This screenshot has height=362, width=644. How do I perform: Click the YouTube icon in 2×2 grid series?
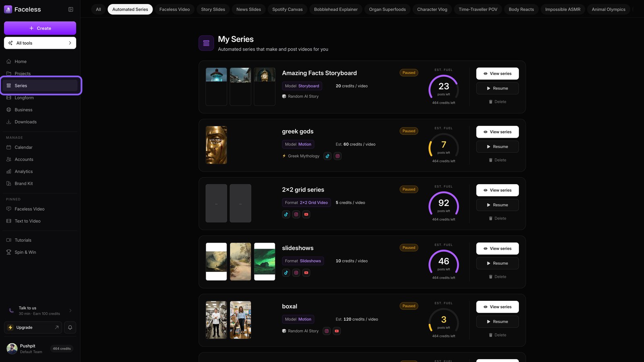coord(306,214)
